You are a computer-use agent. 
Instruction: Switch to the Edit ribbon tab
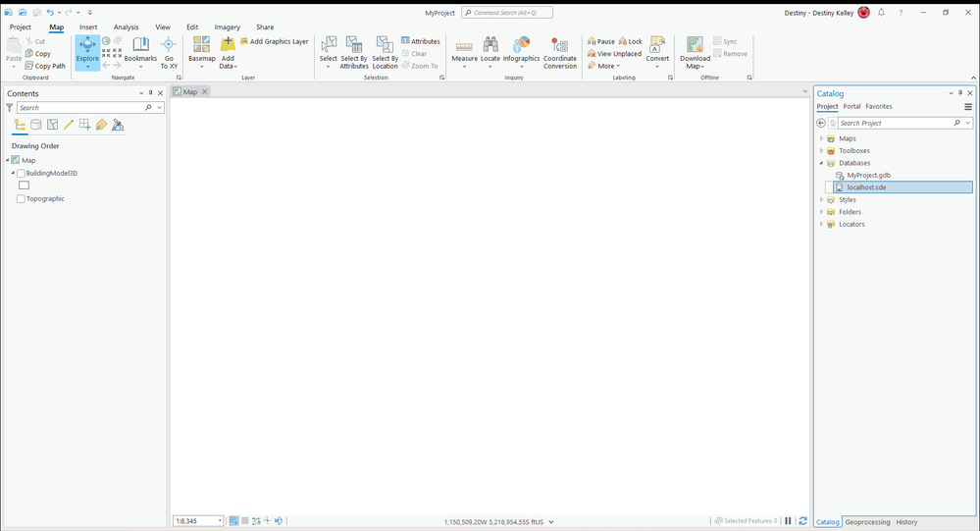192,27
